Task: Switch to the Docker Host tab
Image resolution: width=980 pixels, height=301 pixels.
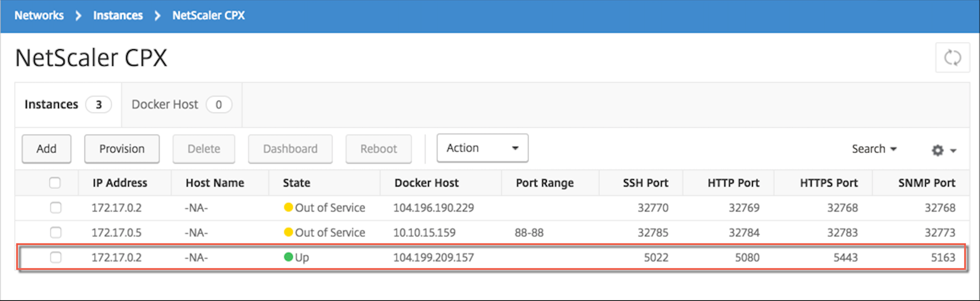Action: point(181,105)
